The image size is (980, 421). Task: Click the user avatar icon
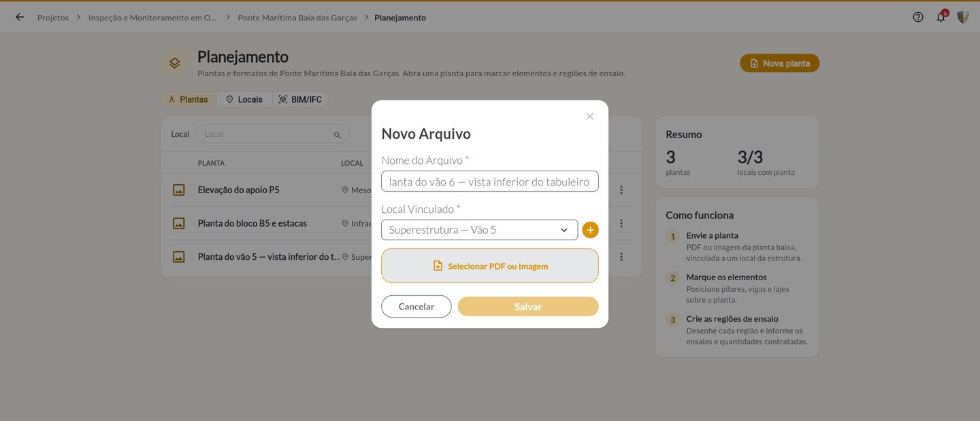pos(963,17)
